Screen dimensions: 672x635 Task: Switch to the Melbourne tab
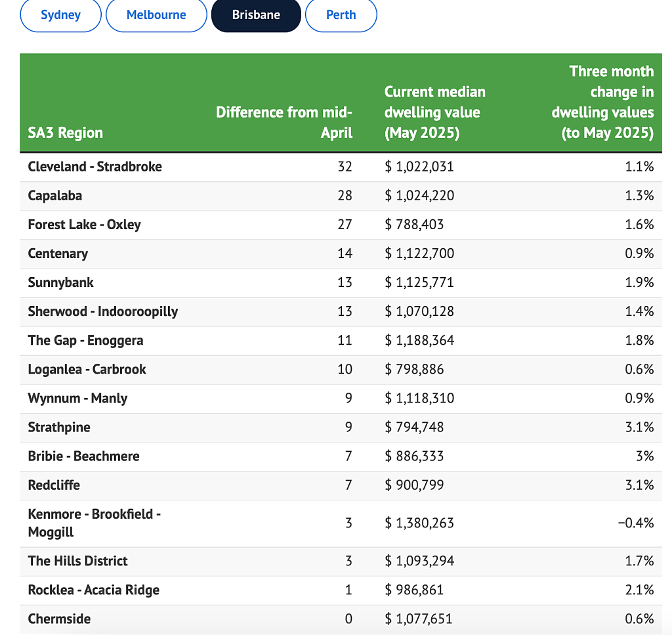pyautogui.click(x=156, y=15)
